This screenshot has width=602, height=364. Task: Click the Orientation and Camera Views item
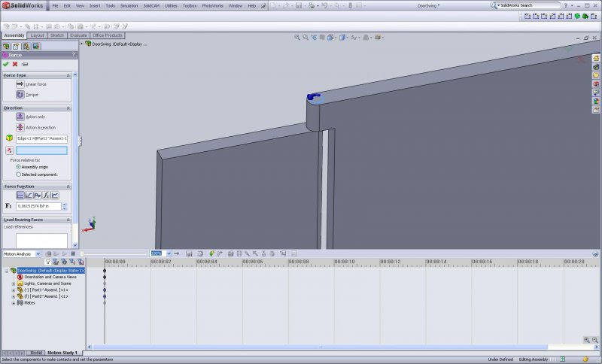50,277
